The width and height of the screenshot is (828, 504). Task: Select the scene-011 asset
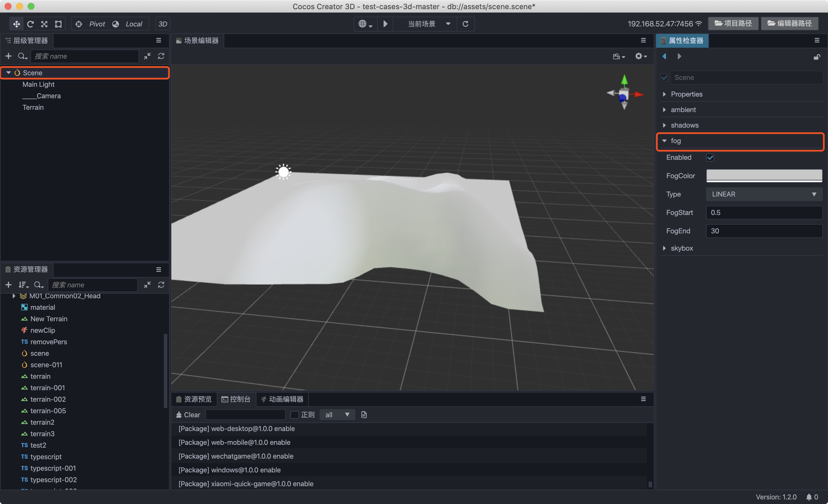click(x=46, y=365)
